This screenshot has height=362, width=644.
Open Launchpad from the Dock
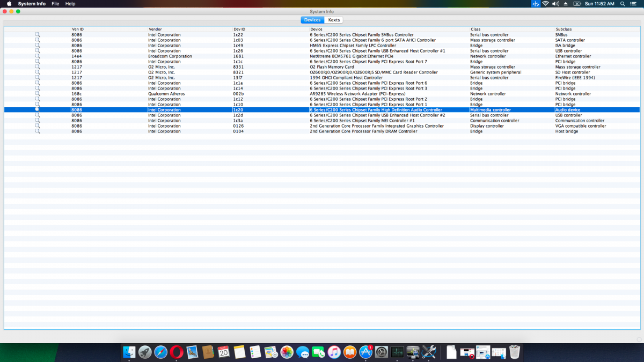tap(145, 352)
